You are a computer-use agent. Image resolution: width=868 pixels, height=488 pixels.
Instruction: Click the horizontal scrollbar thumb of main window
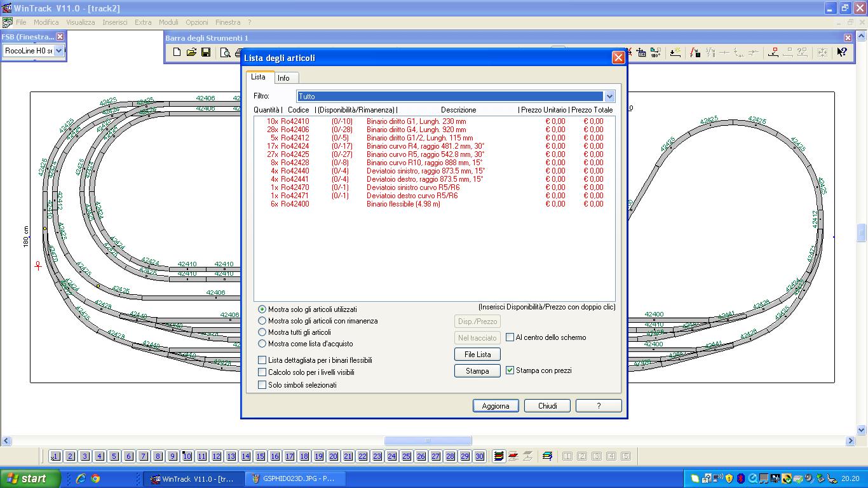[x=428, y=440]
